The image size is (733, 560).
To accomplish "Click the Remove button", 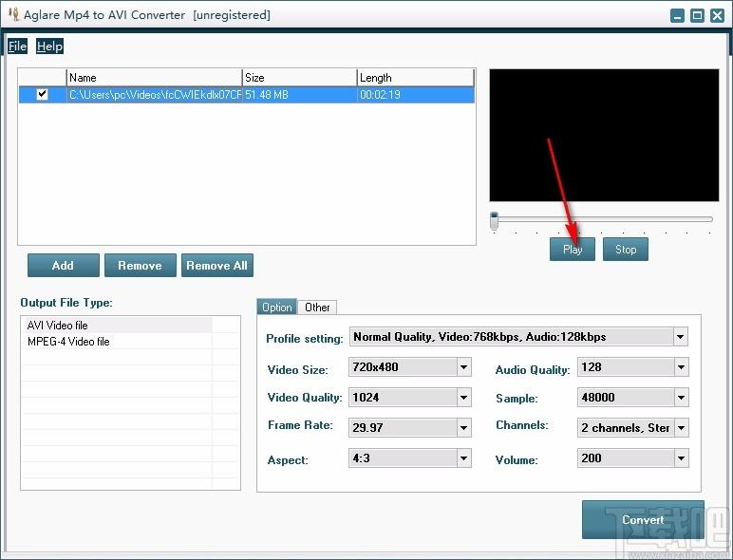I will (141, 266).
